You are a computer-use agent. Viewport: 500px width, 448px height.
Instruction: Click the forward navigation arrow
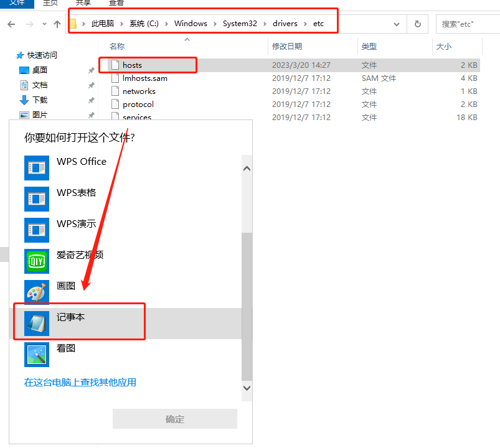(x=30, y=24)
